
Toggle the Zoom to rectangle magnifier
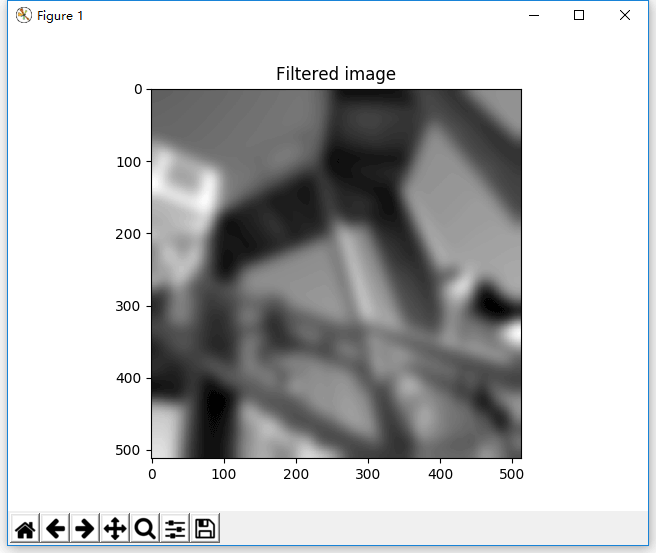[145, 529]
